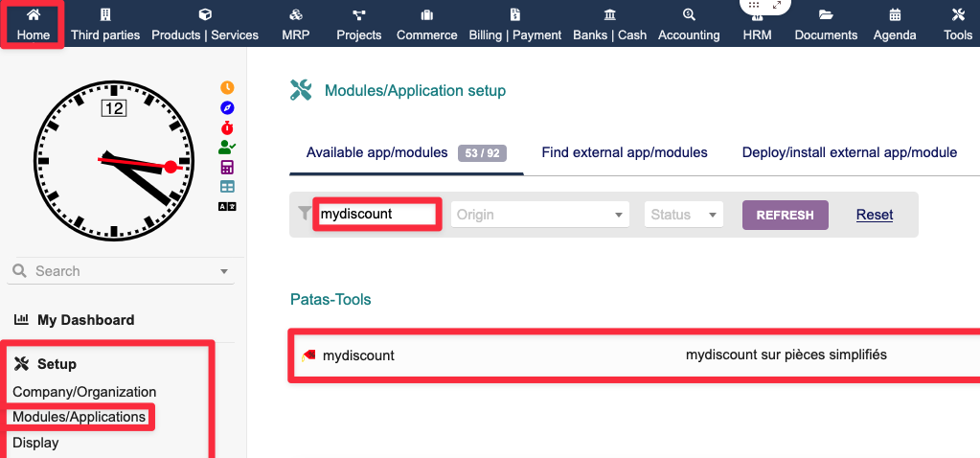Open the Origin filter dropdown
The height and width of the screenshot is (458, 980).
pos(539,215)
